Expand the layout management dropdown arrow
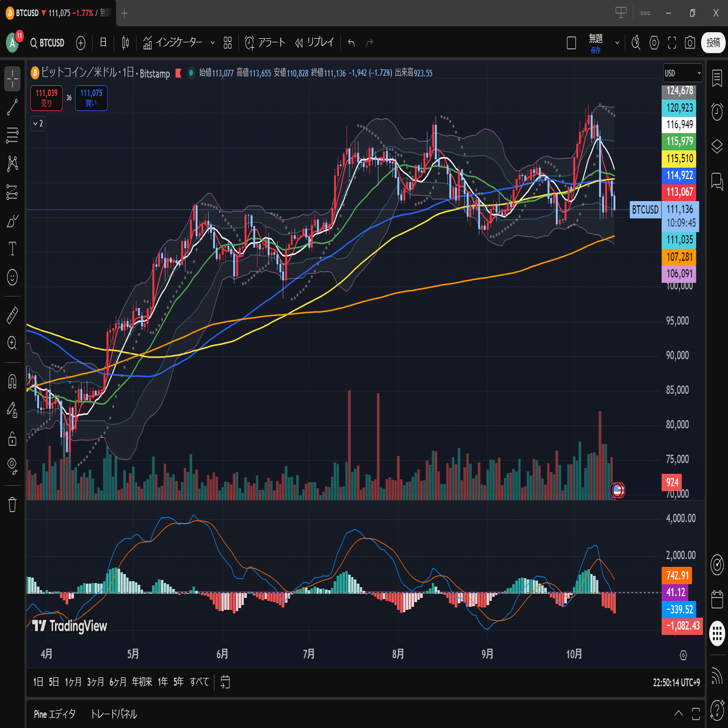 (x=617, y=43)
